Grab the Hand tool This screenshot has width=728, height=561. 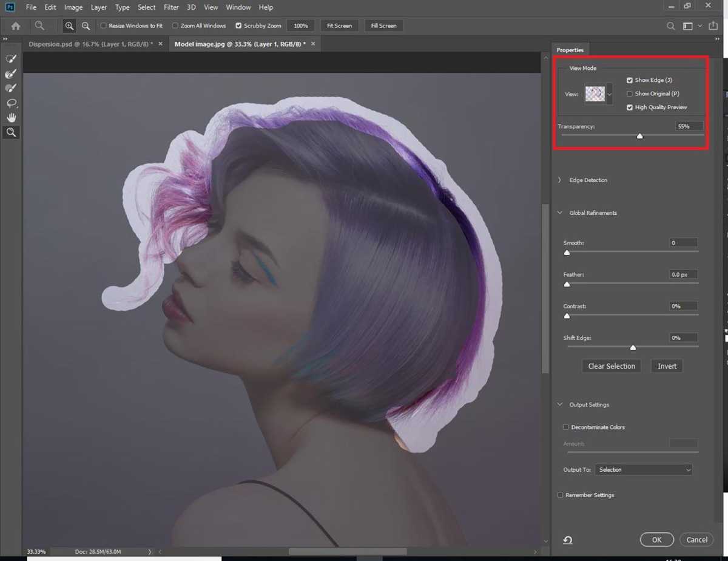(x=11, y=117)
